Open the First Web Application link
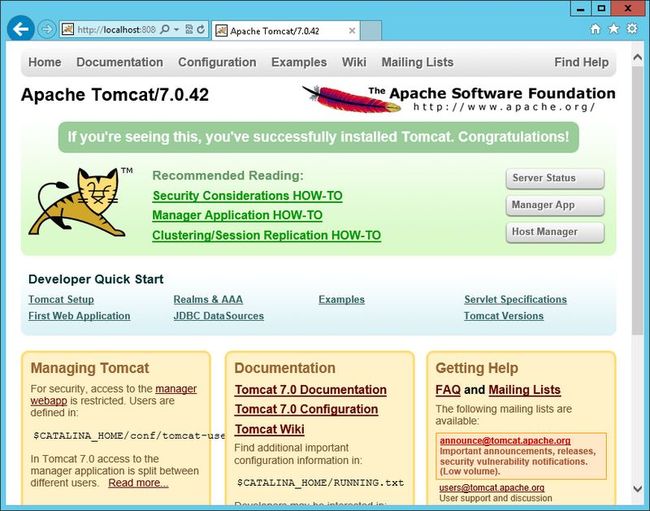 pos(79,316)
